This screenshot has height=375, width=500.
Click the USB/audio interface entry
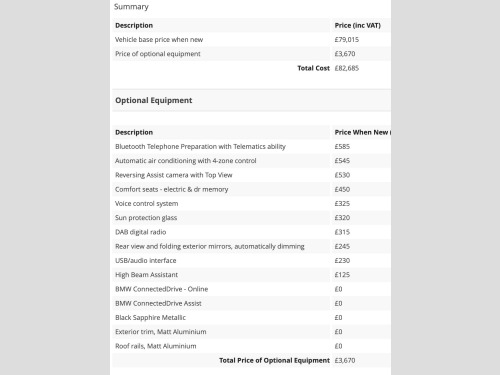tap(146, 261)
